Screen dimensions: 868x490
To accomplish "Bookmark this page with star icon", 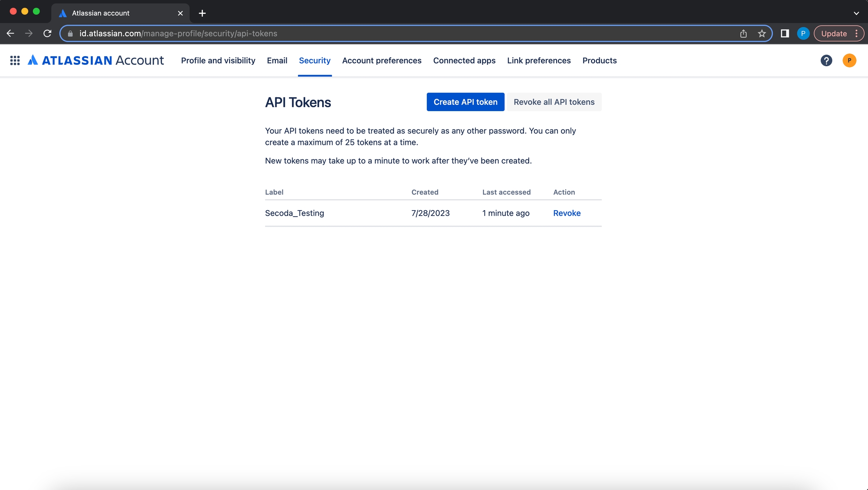I will (x=762, y=34).
